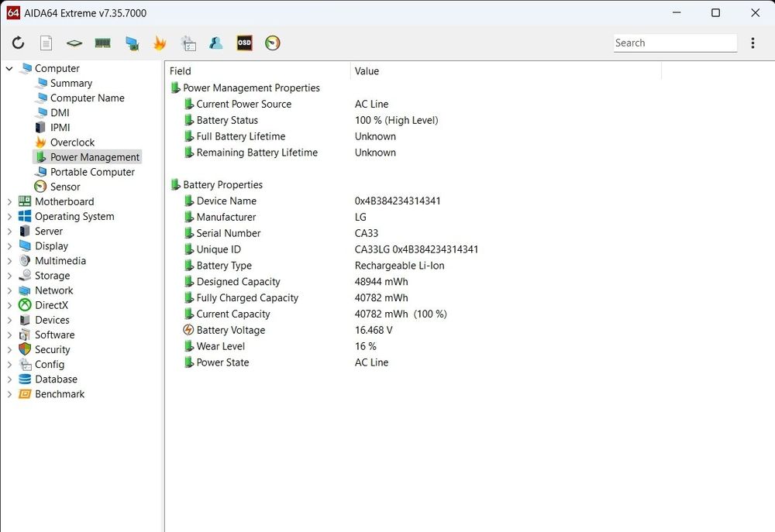Screen dimensions: 775x532
Task: Click the Benchmark tree icon
Action: click(25, 394)
